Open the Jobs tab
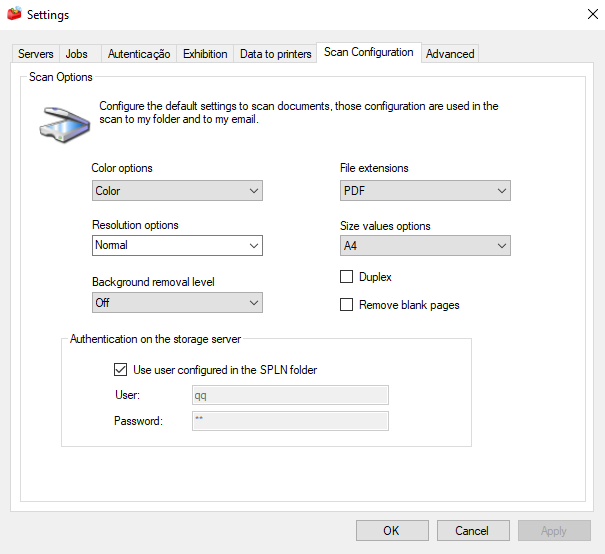Viewport: 605px width, 554px height. 77,54
